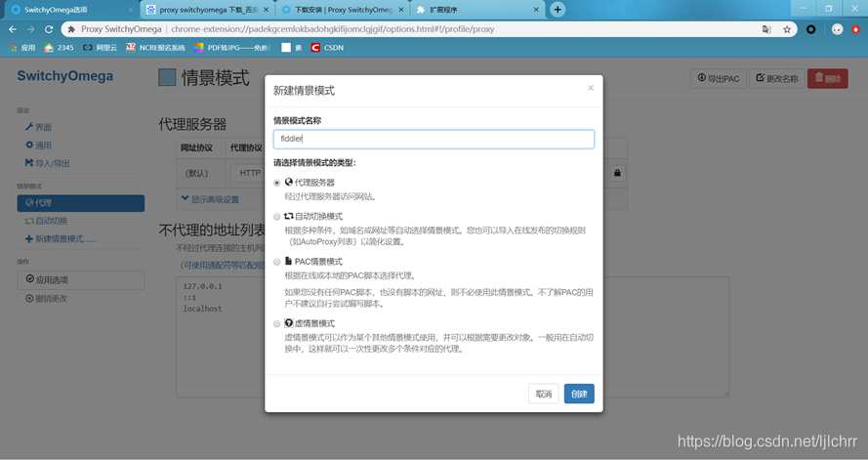
Task: Click the gear icon next to 通用
Action: click(x=29, y=145)
